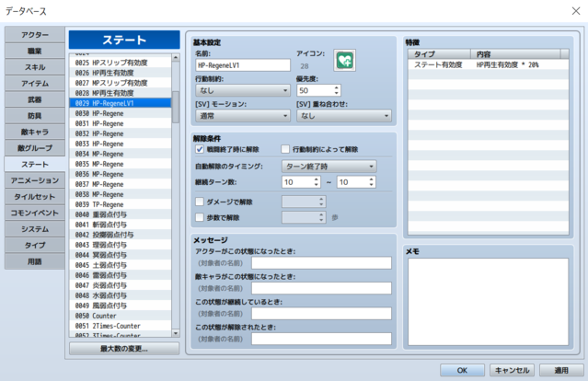Switch to コモンイベント tab
The image size is (588, 381).
pos(34,213)
